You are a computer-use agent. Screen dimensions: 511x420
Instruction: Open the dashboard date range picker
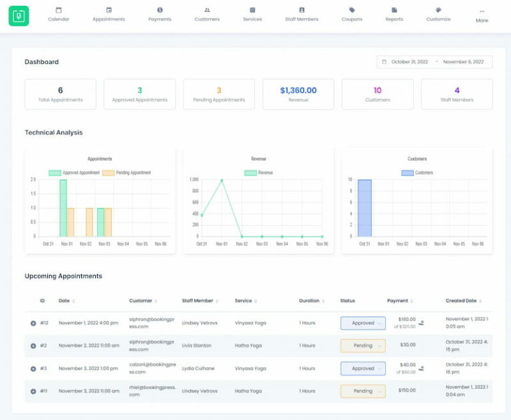pyautogui.click(x=434, y=62)
